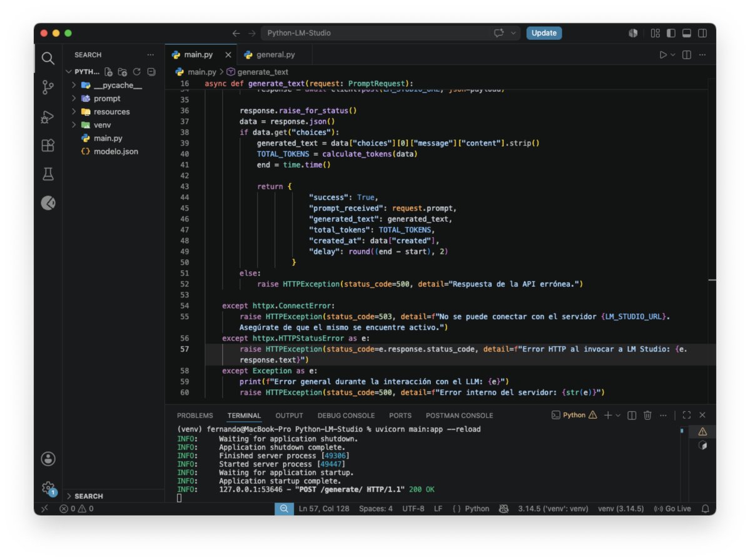Add a new terminal with plus
750x560 pixels.
[608, 415]
